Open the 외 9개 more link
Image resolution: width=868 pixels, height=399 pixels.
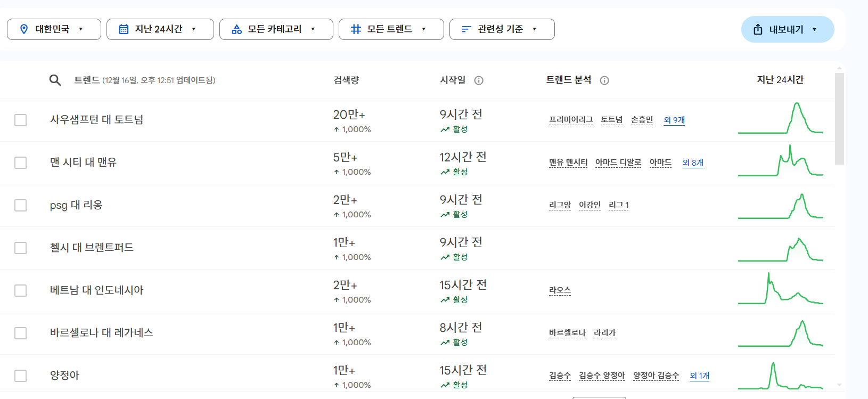coord(674,120)
